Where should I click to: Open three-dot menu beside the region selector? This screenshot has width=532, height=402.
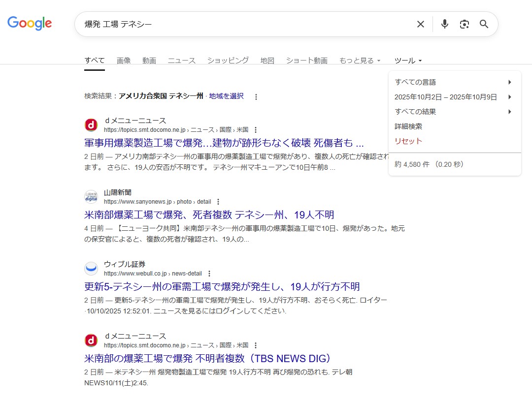pyautogui.click(x=256, y=97)
